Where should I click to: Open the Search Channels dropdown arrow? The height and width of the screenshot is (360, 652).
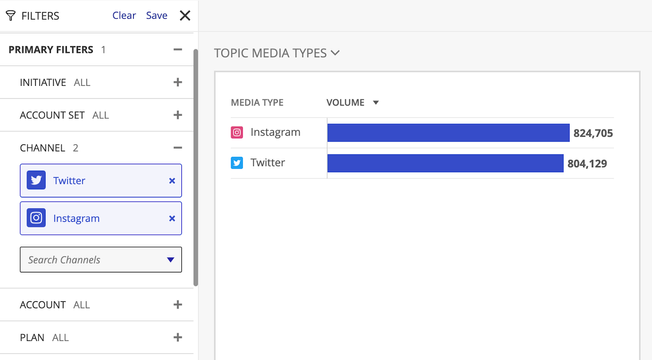tap(170, 260)
